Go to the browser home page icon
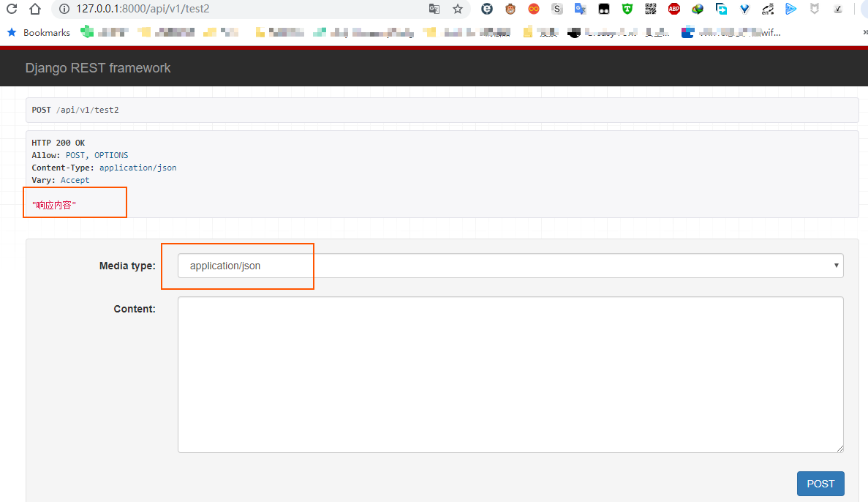This screenshot has width=868, height=502. click(x=35, y=9)
